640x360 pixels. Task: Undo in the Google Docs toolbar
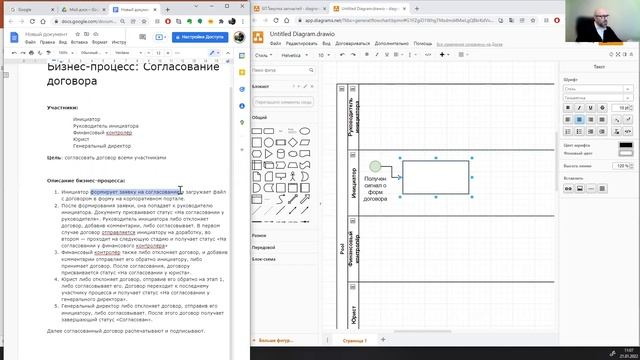(14, 53)
